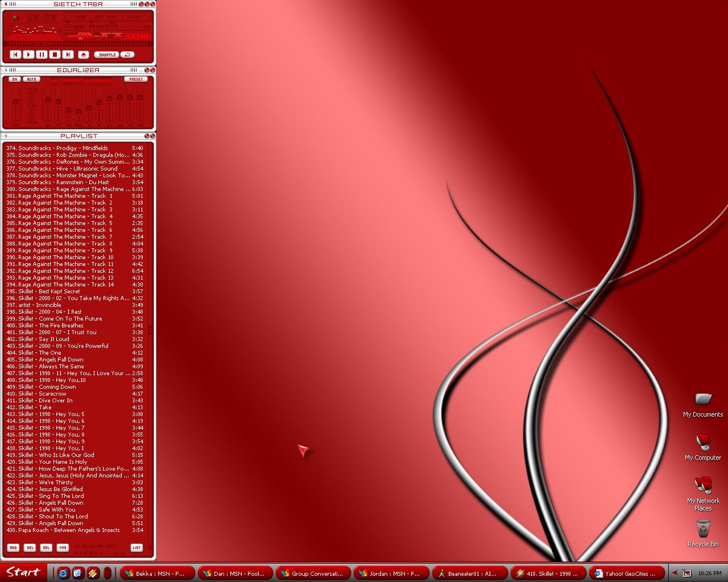Click the Play button in Winamp
Screen dimensions: 728x582
point(29,55)
